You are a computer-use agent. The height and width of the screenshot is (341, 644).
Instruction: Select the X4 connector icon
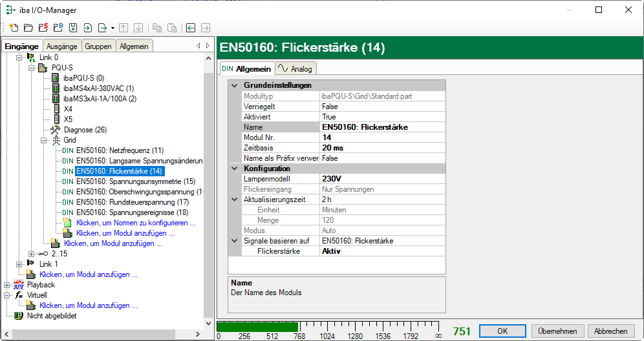56,108
